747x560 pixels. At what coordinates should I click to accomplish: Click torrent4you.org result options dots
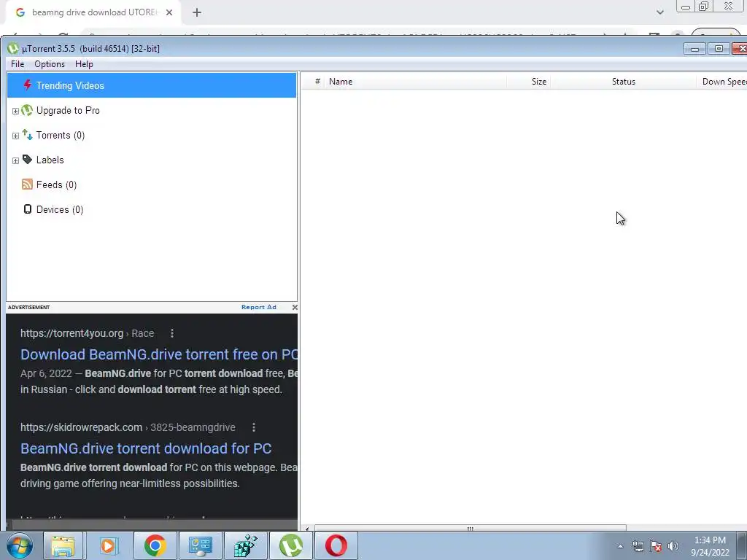[172, 333]
